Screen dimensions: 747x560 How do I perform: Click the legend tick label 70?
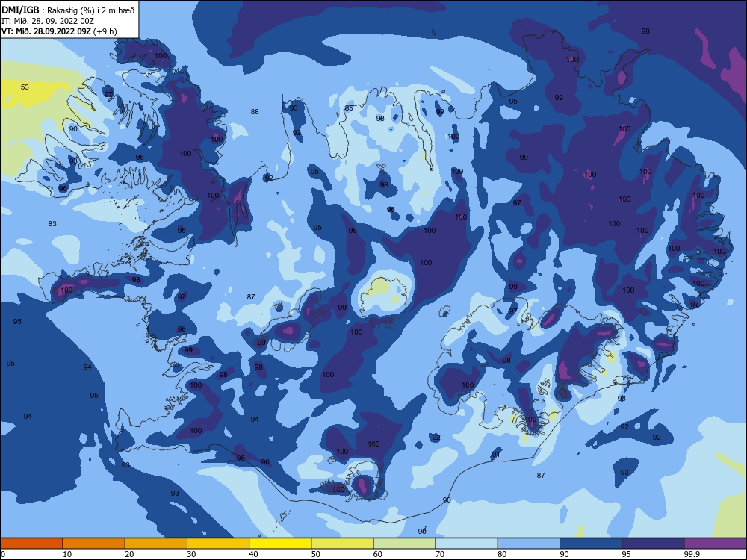click(440, 554)
